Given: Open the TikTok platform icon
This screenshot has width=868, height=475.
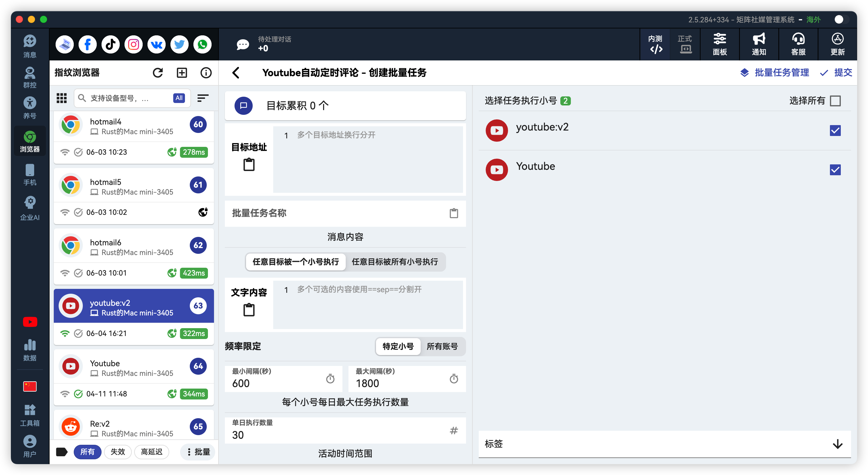Looking at the screenshot, I should [x=111, y=44].
